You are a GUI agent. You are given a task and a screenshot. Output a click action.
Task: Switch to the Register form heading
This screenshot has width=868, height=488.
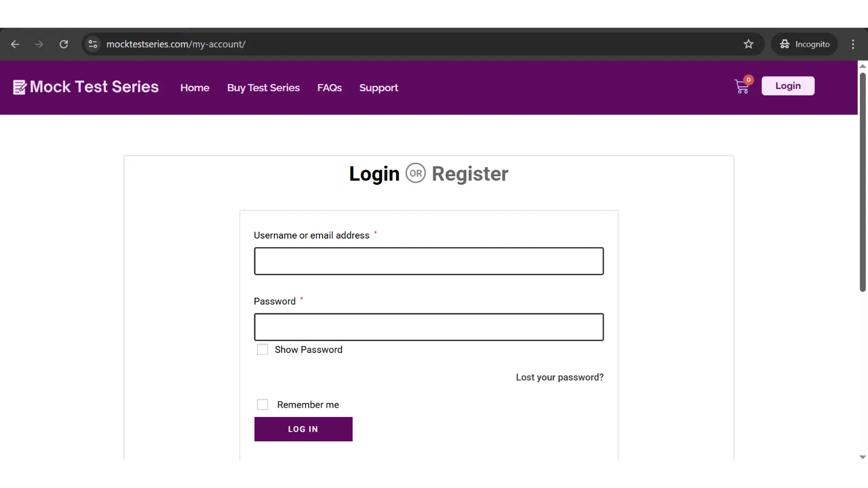point(470,174)
